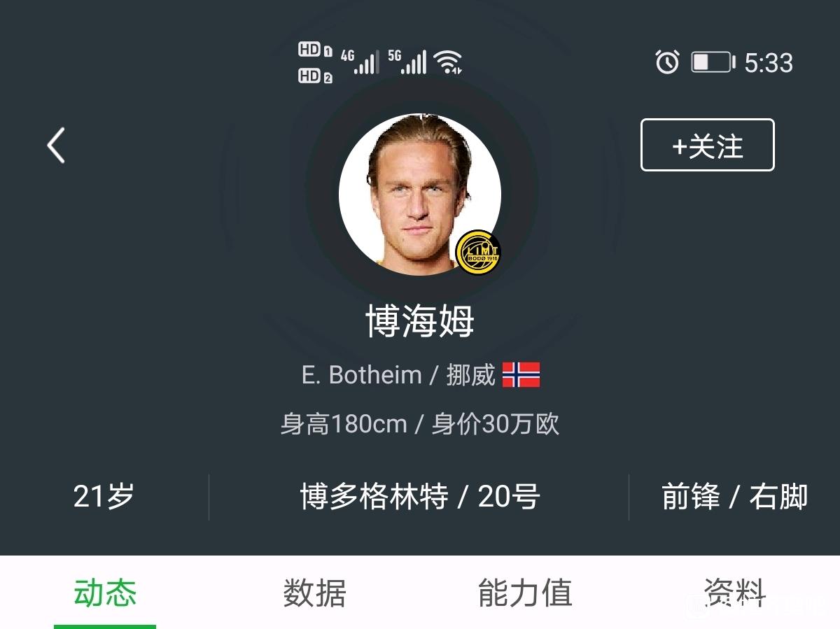
Task: Open the Bodø/Glimt club badge
Action: [478, 252]
